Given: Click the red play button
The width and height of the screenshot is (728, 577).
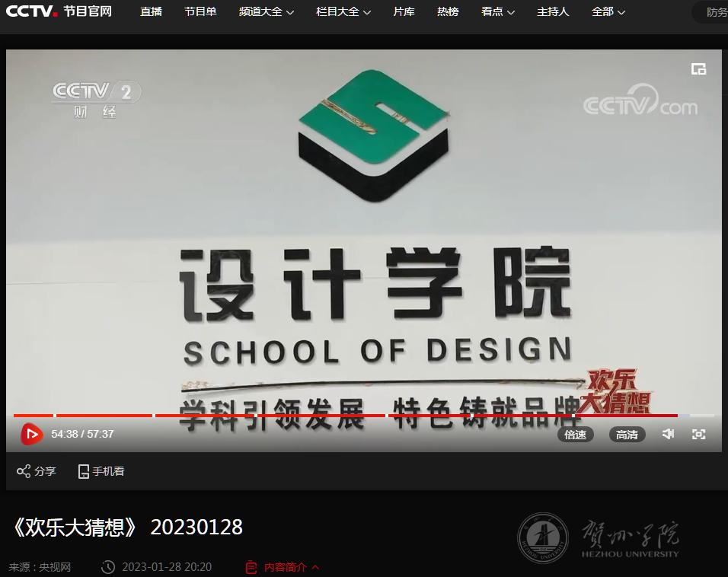Looking at the screenshot, I should (31, 434).
